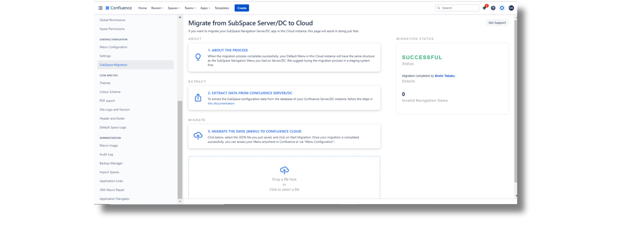
Task: Click the 'SUBSPACE NAVIGATION' sidebar heading
Action: coord(114,39)
